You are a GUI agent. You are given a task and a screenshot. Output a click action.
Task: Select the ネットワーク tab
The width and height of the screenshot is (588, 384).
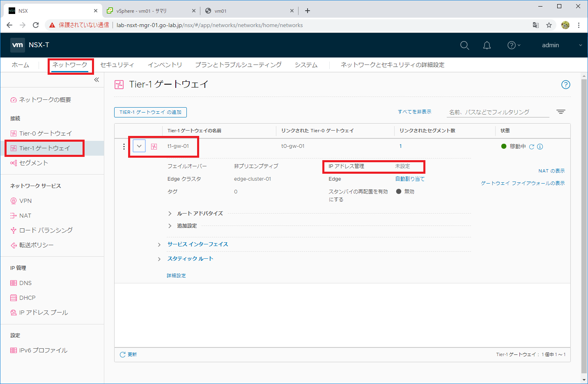coord(70,65)
